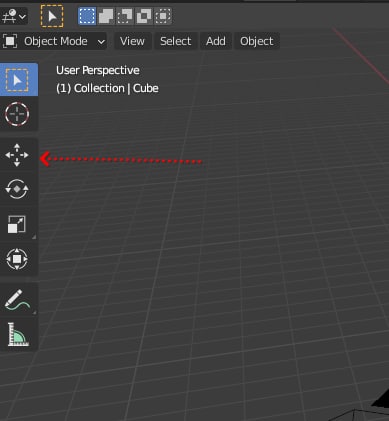This screenshot has height=421, width=389.
Task: Select the Rotate tool
Action: [x=17, y=189]
